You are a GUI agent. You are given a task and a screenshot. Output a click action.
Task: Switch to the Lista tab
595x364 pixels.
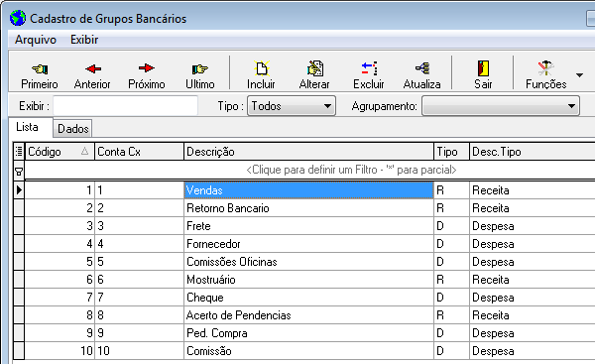[27, 127]
